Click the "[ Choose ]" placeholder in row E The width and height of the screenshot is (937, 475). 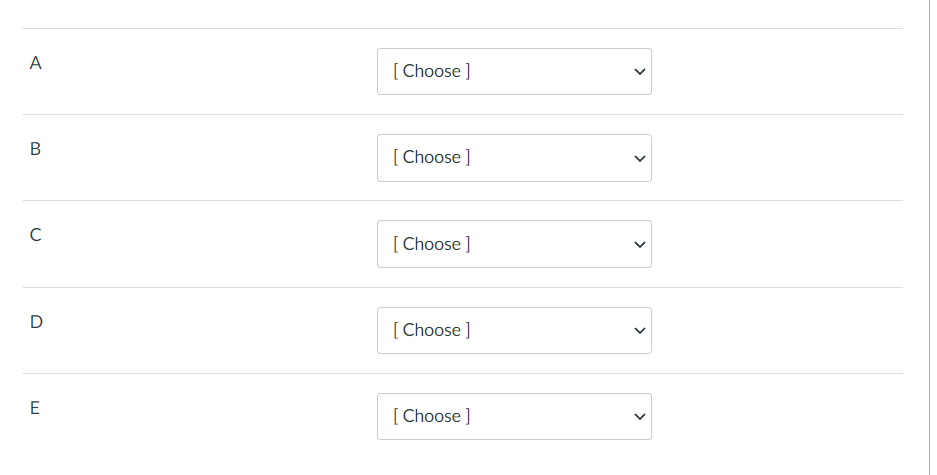pos(432,416)
